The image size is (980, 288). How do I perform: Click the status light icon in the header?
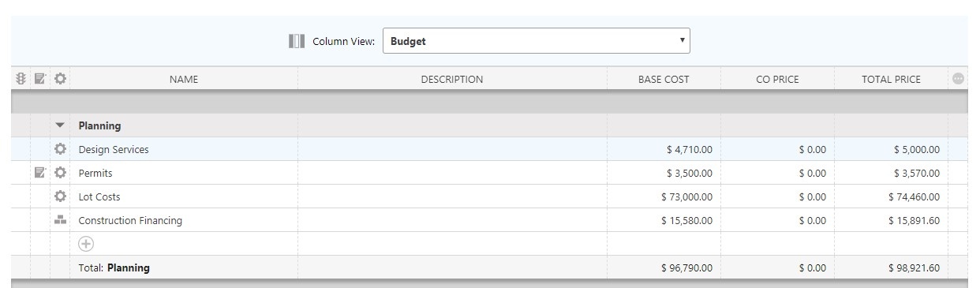[21, 79]
